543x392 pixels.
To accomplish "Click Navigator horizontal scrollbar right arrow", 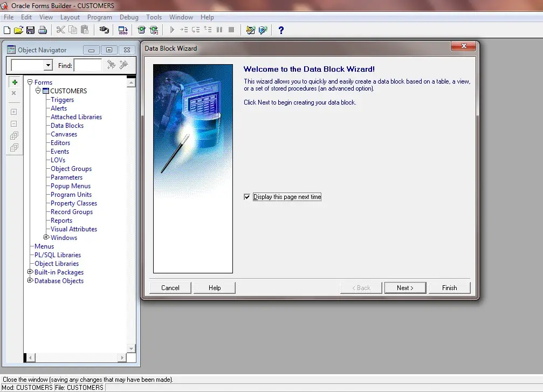I will (x=122, y=357).
